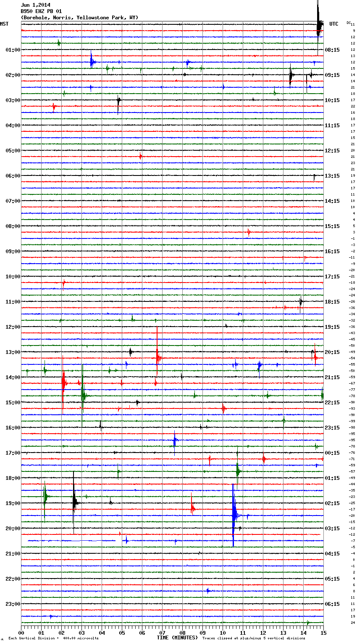Click the UTC time label '23:15'
Image resolution: width=357 pixels, height=644 pixels.
click(332, 428)
